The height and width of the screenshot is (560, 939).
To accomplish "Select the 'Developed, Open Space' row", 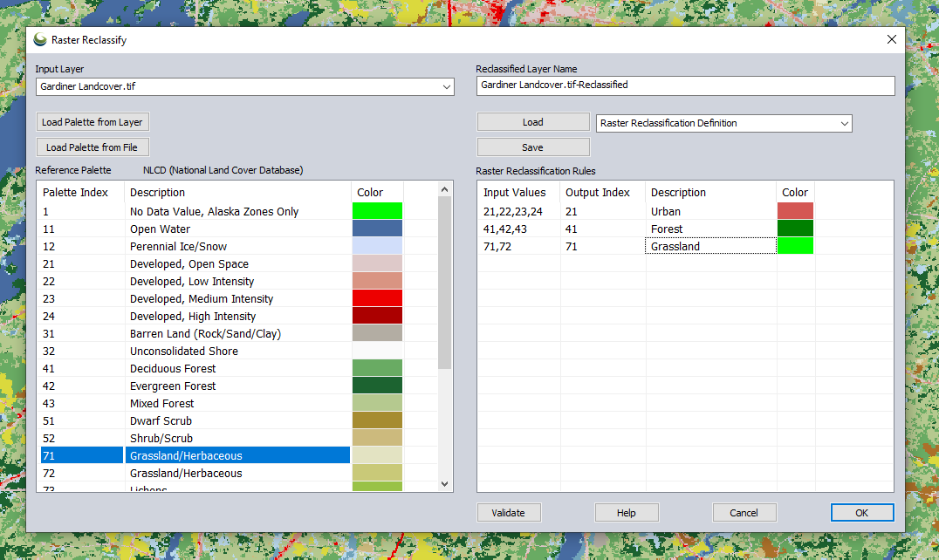I will (222, 263).
